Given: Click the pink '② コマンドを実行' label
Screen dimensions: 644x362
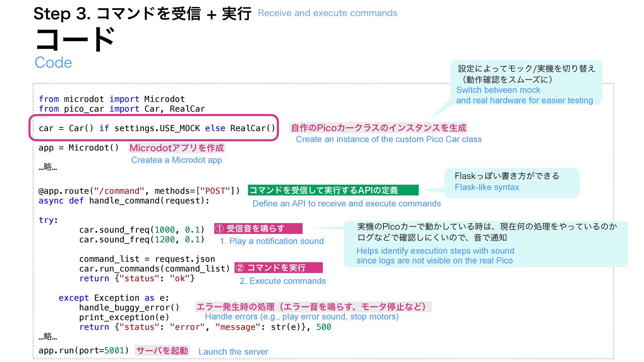Looking at the screenshot, I should 278,268.
